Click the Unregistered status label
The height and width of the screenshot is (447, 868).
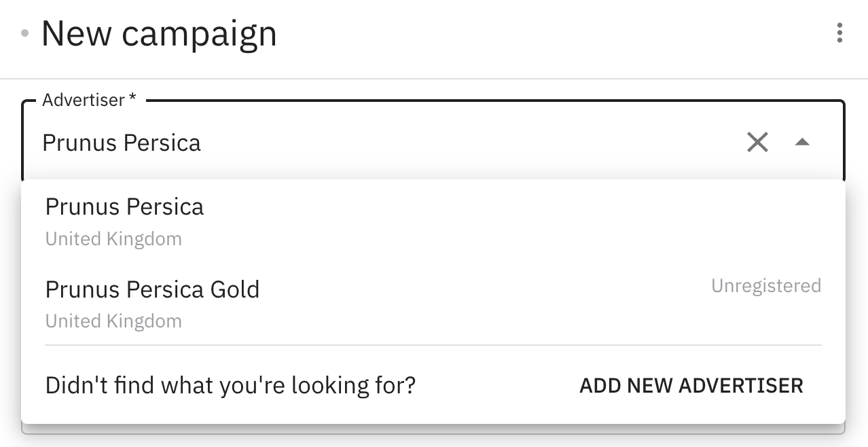[x=765, y=286]
